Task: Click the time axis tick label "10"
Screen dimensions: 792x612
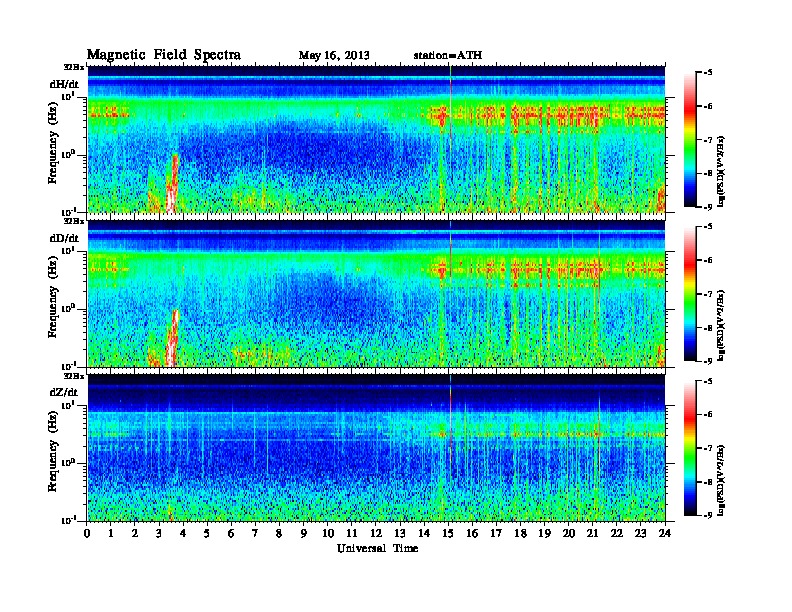Action: (x=327, y=534)
